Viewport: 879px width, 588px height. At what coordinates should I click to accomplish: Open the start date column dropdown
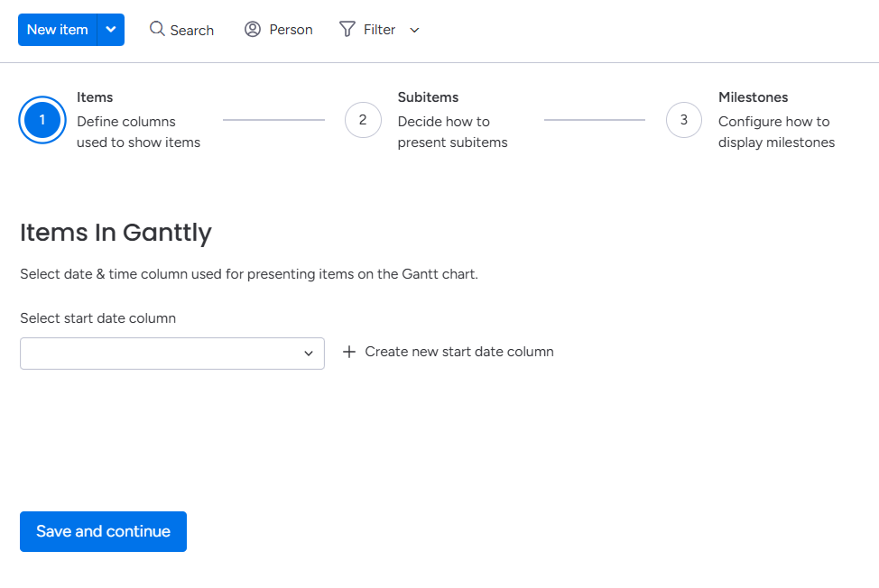pos(172,354)
